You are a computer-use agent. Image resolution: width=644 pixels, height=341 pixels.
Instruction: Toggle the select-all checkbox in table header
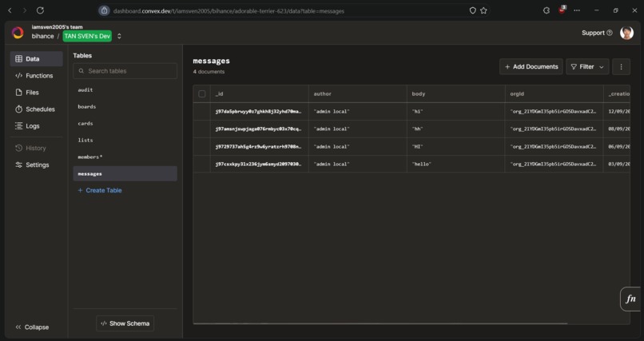[x=201, y=94]
